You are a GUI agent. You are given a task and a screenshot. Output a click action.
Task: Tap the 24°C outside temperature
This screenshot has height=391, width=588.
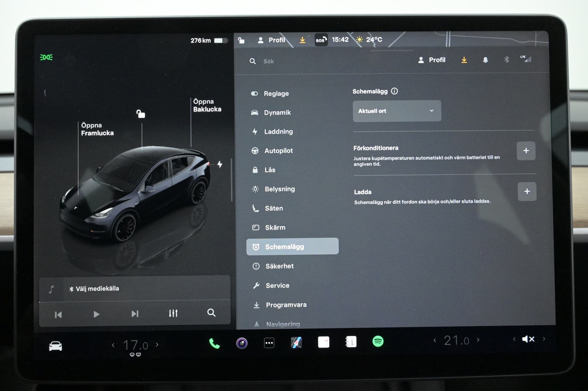pyautogui.click(x=374, y=39)
